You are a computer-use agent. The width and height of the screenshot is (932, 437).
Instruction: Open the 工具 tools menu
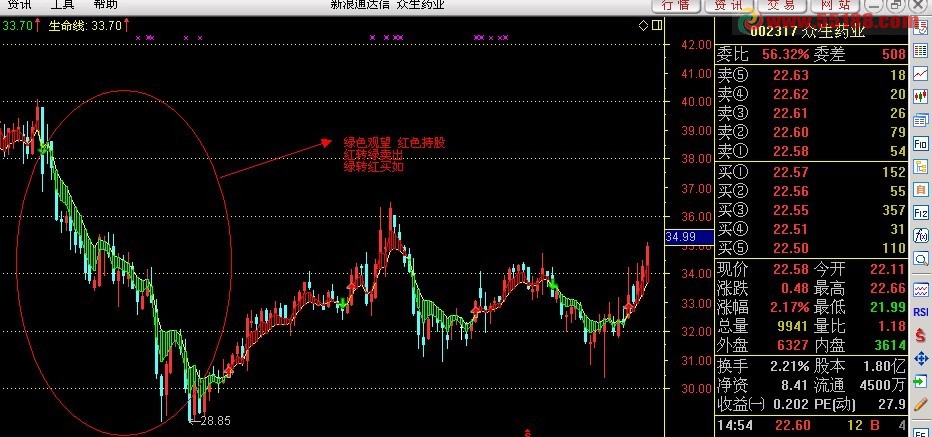coord(62,5)
